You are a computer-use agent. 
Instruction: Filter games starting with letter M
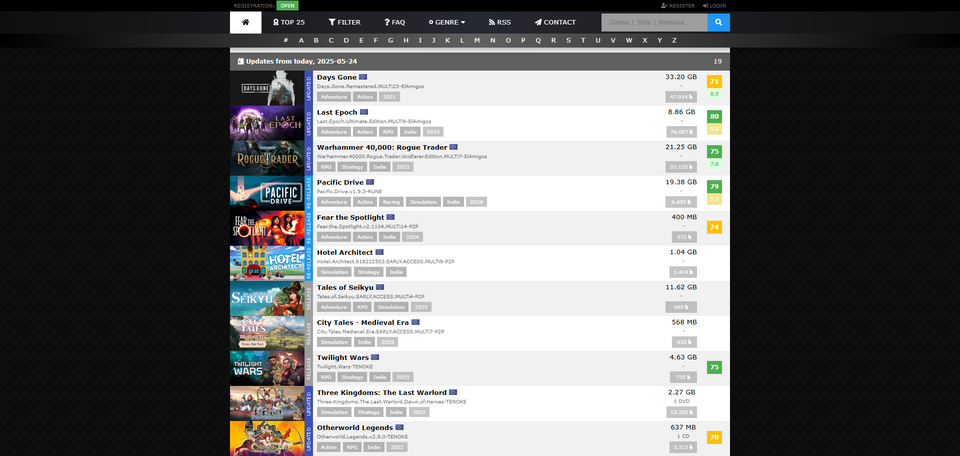coord(477,40)
